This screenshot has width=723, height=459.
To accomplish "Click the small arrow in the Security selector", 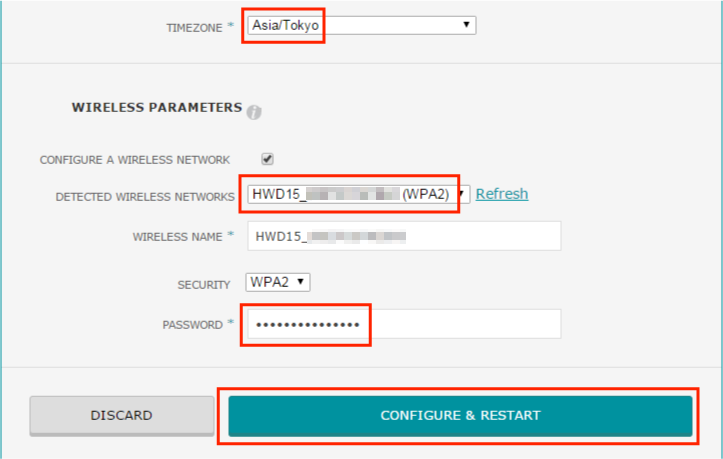I will (x=301, y=281).
